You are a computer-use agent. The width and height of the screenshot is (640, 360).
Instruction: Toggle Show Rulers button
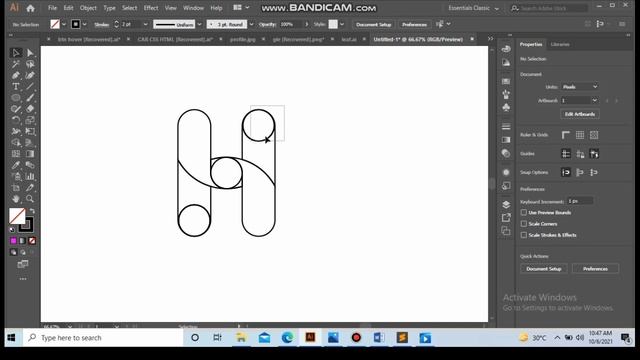coord(566,135)
